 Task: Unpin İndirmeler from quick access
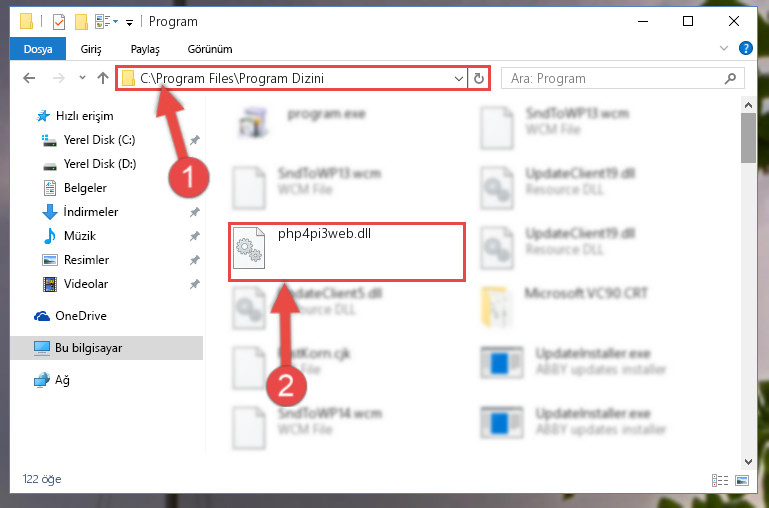(x=195, y=212)
